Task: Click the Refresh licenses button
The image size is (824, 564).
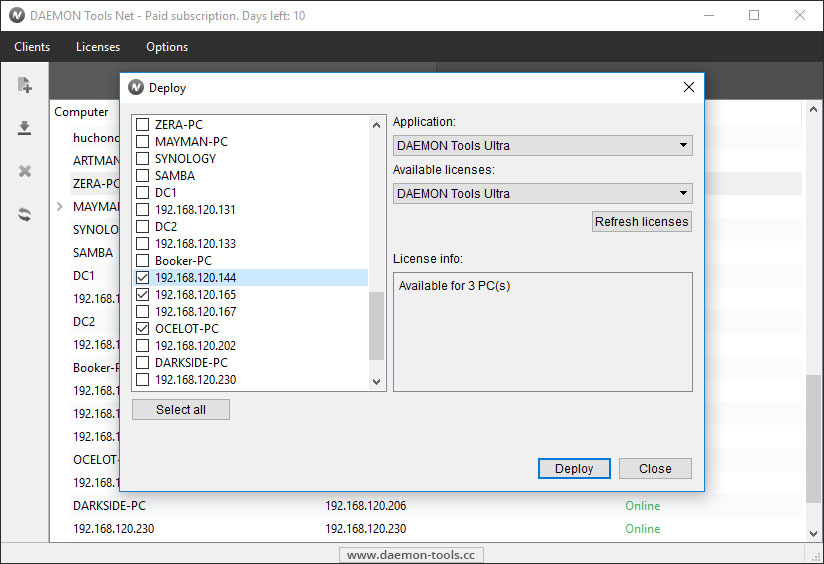Action: (642, 222)
